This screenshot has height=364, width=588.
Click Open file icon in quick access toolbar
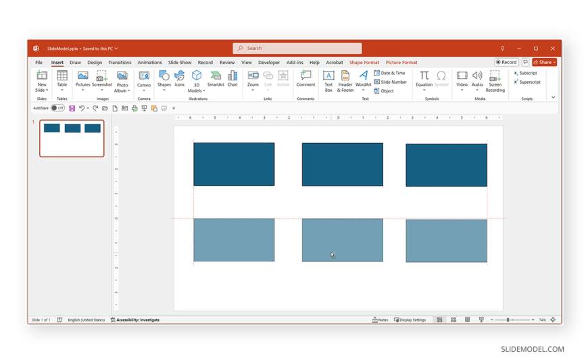[x=105, y=108]
